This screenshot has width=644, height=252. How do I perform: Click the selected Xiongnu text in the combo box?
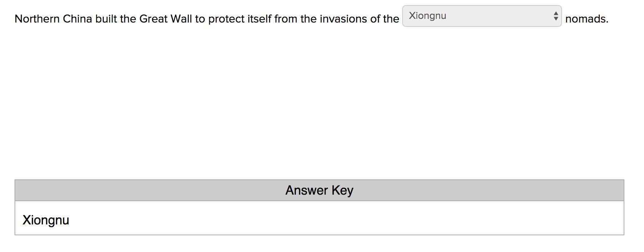pyautogui.click(x=427, y=16)
